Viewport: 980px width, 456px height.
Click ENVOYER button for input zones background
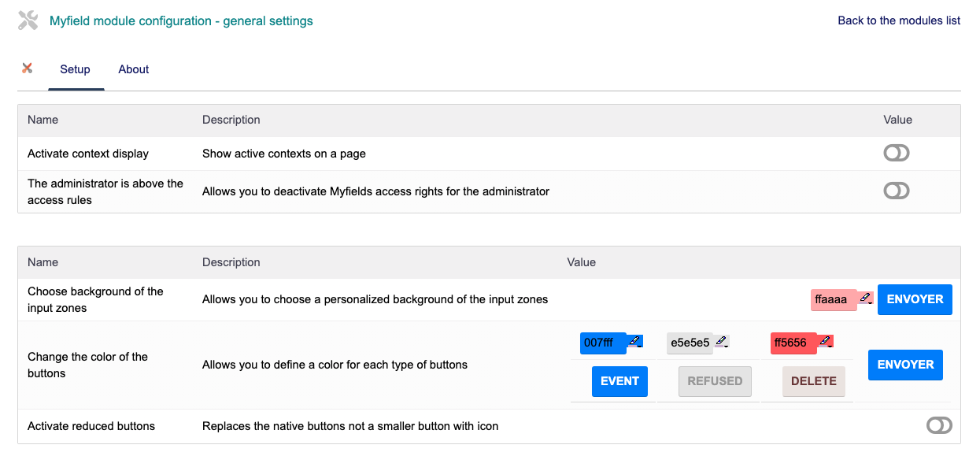tap(915, 299)
